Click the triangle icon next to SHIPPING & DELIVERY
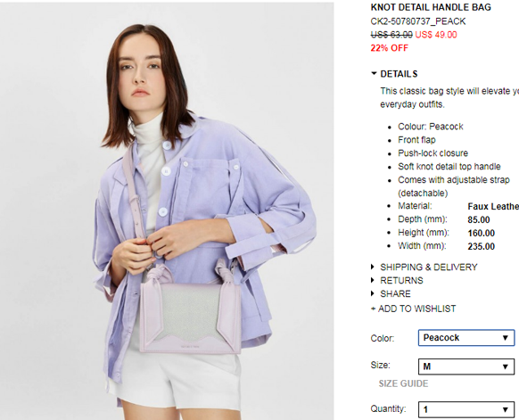This screenshot has height=420, width=519. 373,267
